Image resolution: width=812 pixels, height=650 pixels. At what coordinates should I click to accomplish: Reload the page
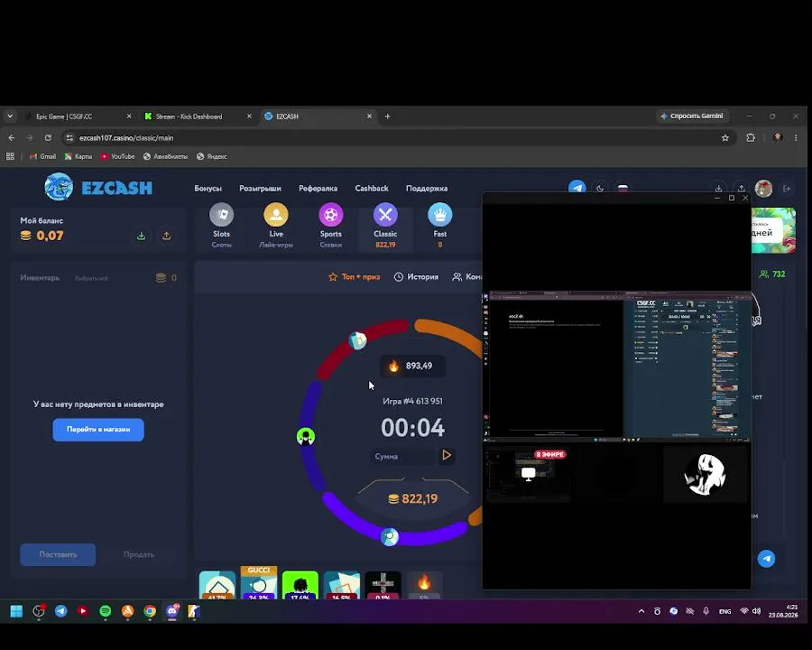[48, 138]
